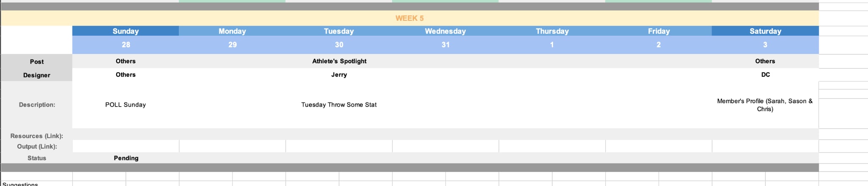The width and height of the screenshot is (868, 186).
Task: Click the date cell showing 31
Action: [445, 45]
